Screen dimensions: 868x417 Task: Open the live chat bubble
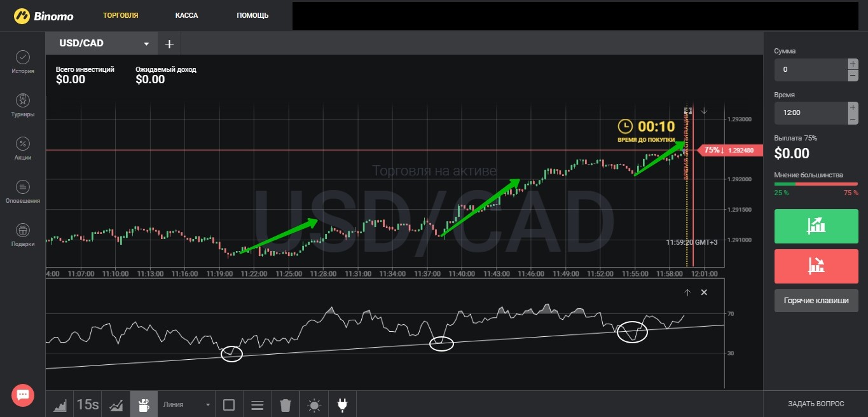pos(23,395)
